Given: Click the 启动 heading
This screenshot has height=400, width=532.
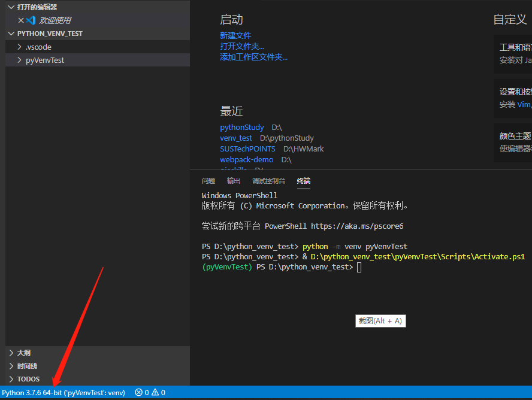Looking at the screenshot, I should 231,20.
